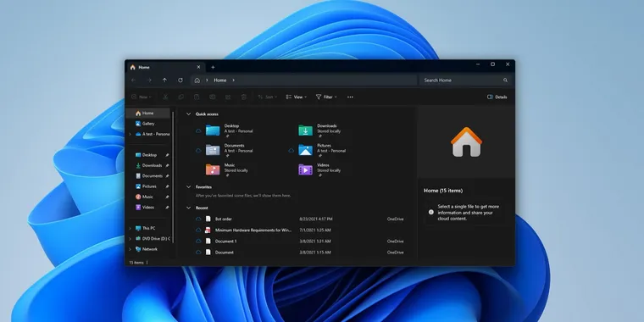Screen dimensions: 644x322
Task: Toggle the Details pane button
Action: 497,97
